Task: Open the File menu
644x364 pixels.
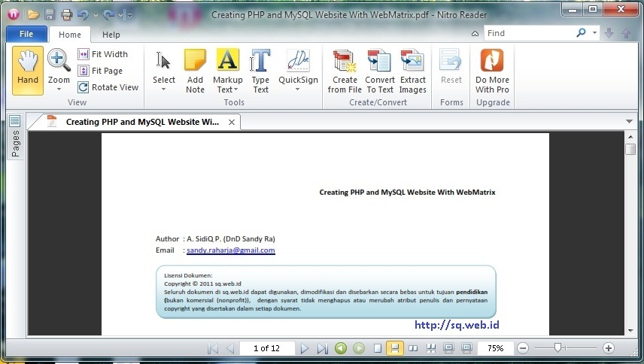Action: pos(26,34)
